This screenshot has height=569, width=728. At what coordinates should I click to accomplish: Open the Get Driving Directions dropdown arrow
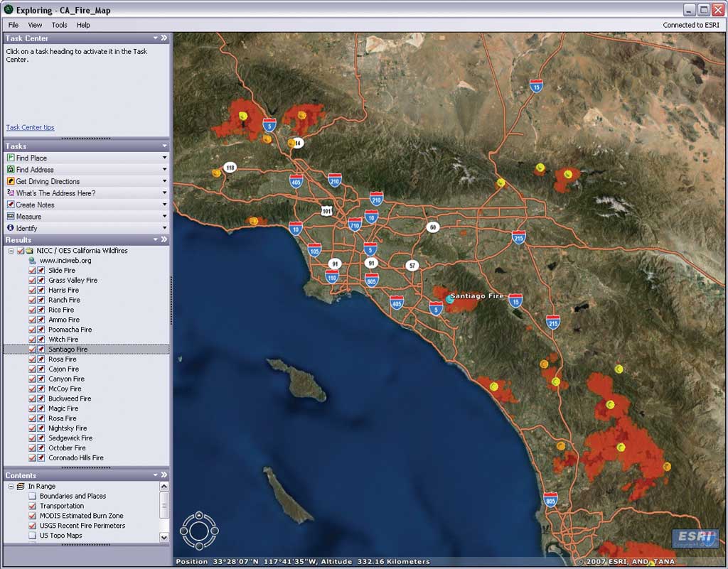point(164,181)
